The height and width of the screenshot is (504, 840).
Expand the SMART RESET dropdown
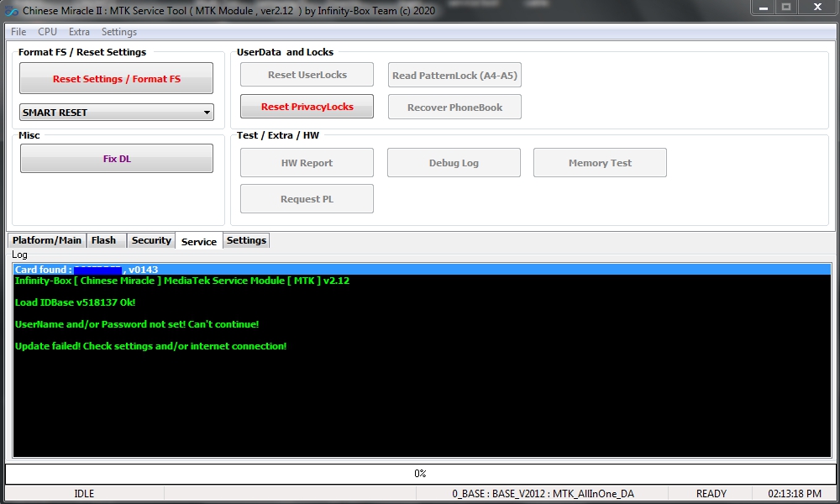116,112
